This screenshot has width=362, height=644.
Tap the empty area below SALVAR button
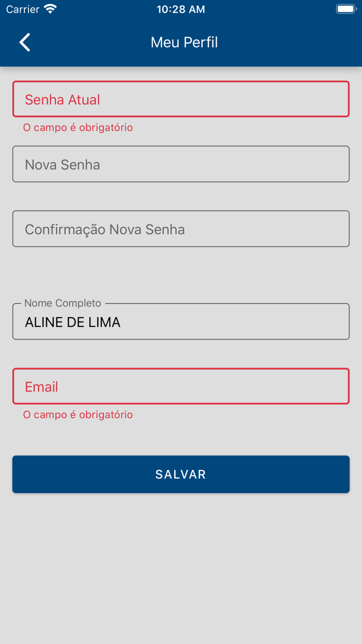pos(181,564)
